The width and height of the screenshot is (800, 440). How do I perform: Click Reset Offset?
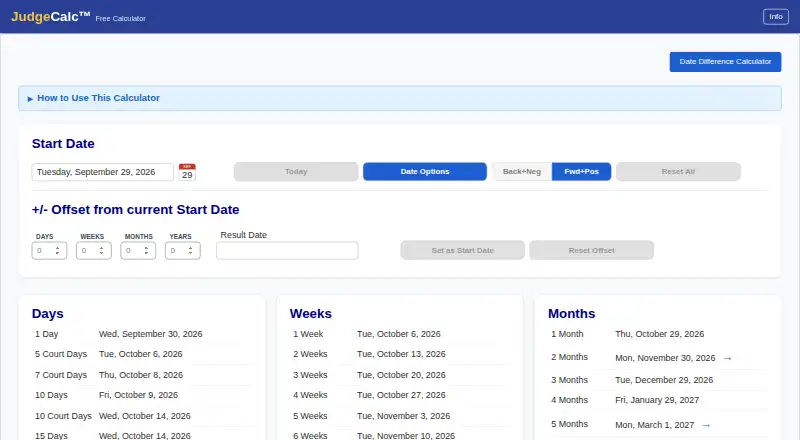[x=591, y=251]
